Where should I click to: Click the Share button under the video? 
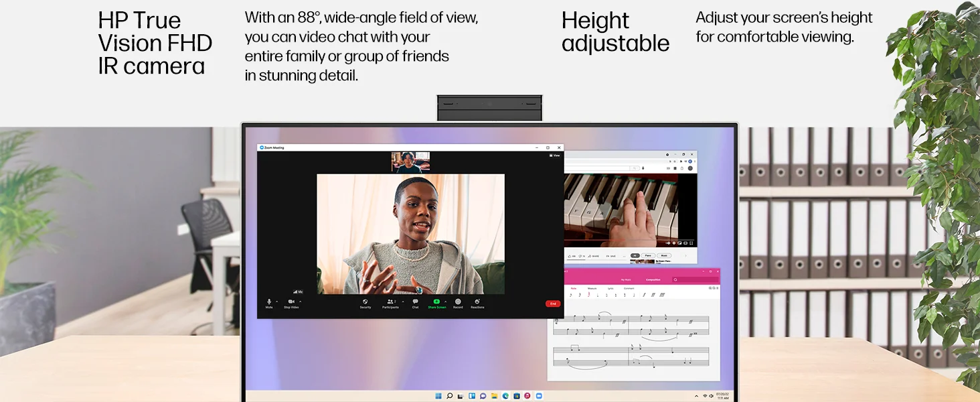click(x=594, y=256)
